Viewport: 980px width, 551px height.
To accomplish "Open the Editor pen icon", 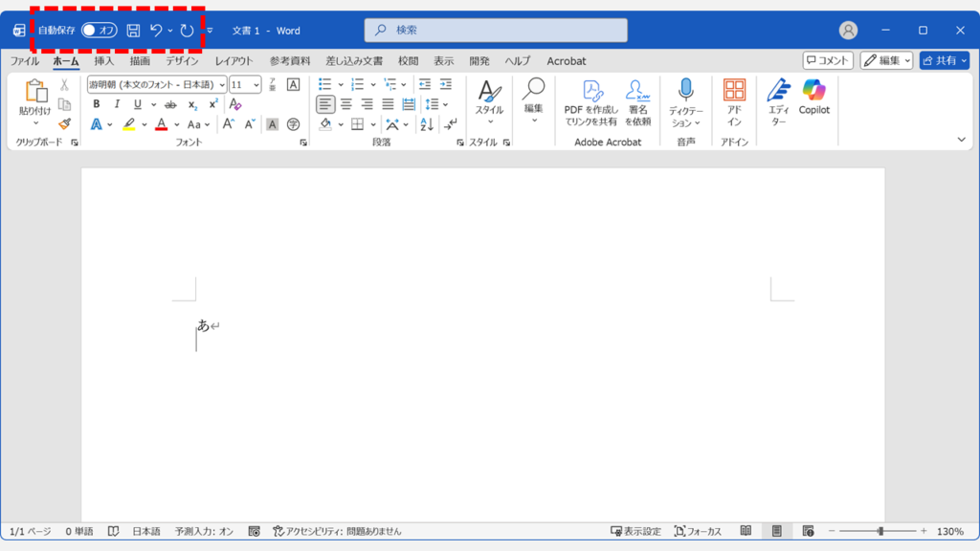I will pyautogui.click(x=779, y=98).
